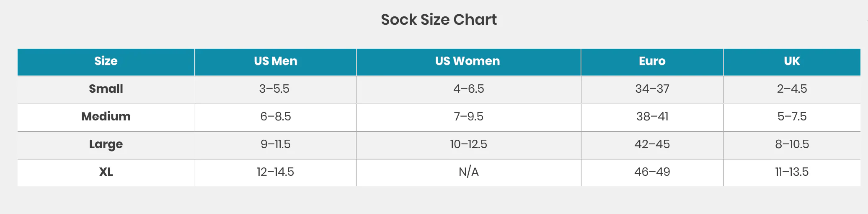
Task: Select the US Women column header
Action: click(x=468, y=61)
